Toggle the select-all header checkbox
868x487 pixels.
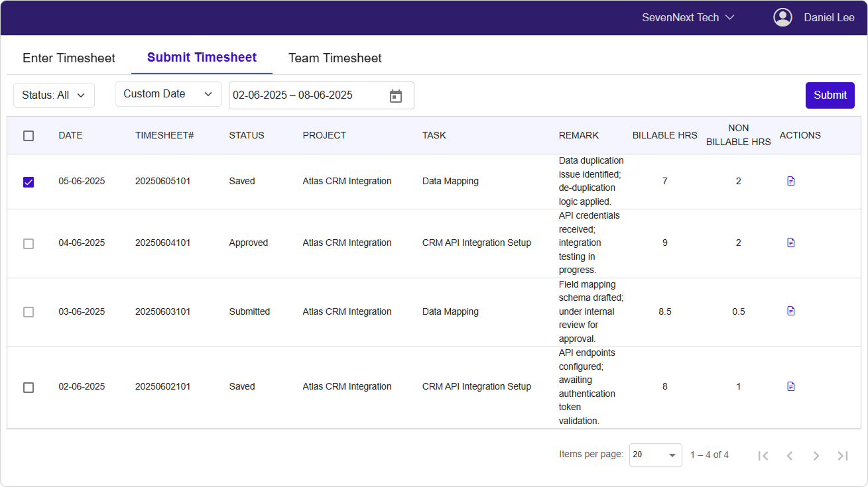(29, 136)
